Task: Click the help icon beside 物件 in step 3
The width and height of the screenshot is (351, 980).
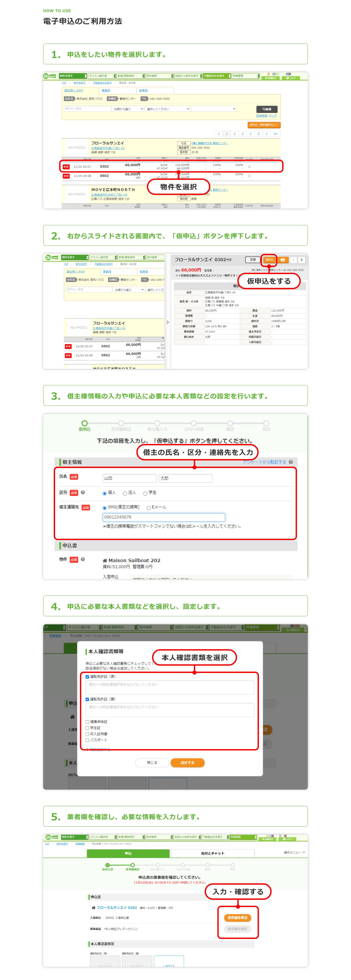Action: click(x=83, y=559)
